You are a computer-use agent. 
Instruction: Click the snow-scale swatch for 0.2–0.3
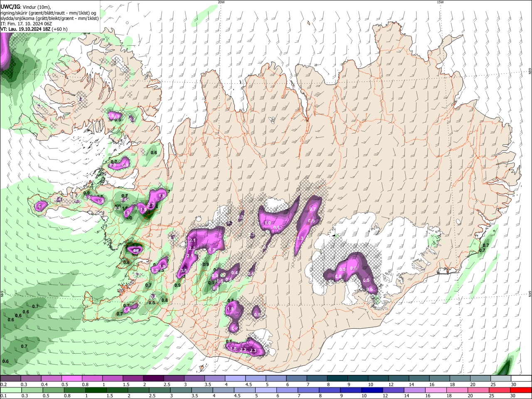point(11,379)
